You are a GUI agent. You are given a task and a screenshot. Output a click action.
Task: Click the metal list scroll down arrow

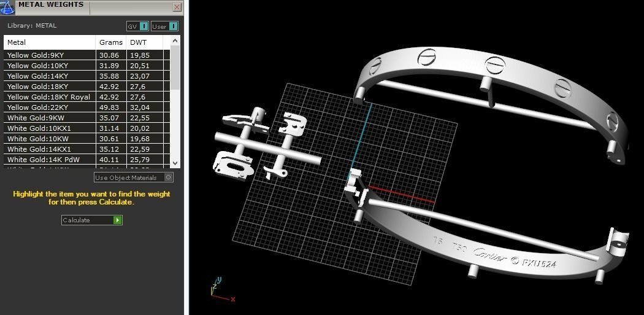(x=175, y=163)
